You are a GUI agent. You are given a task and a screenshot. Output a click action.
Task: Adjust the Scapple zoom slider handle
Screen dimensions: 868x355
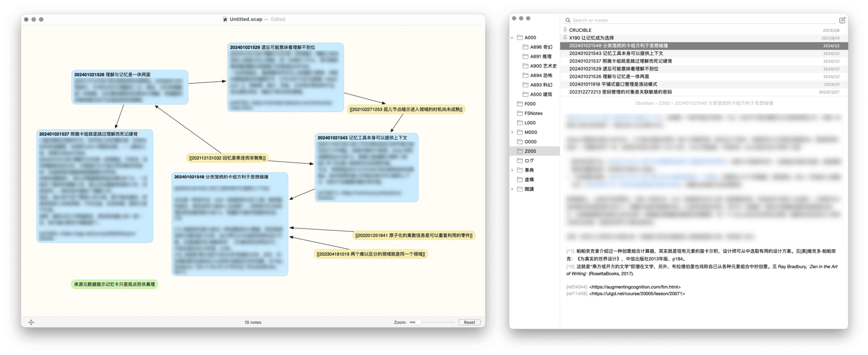(x=418, y=322)
